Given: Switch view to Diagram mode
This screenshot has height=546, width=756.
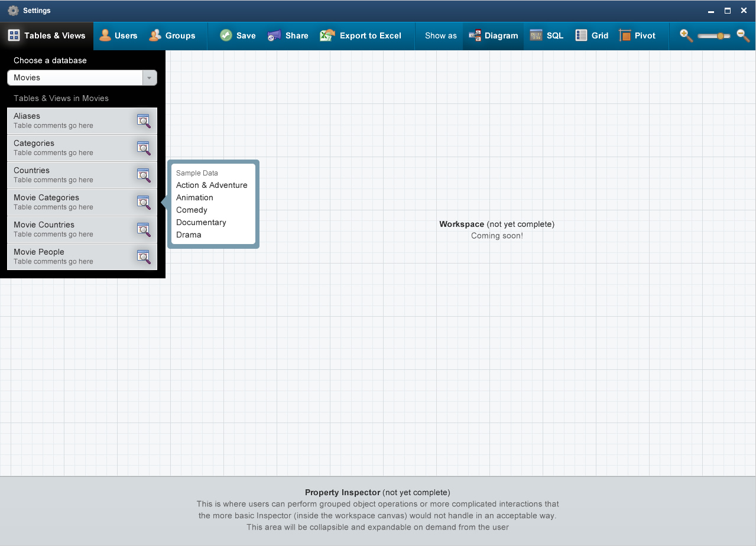Looking at the screenshot, I should click(494, 35).
